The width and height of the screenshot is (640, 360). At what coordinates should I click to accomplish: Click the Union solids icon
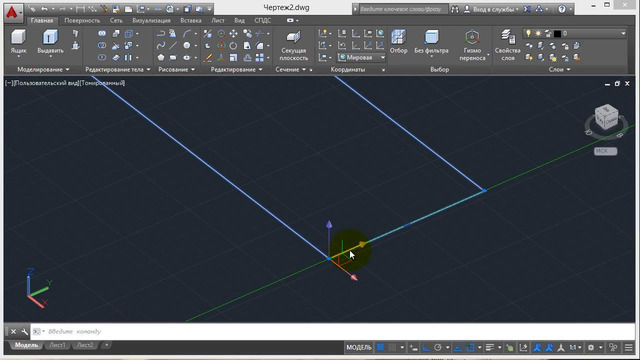pos(102,33)
